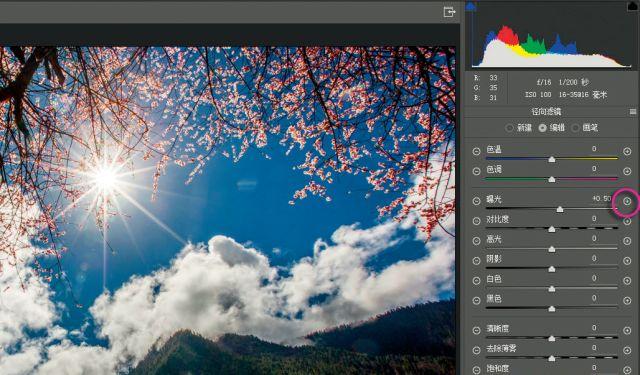The width and height of the screenshot is (640, 375).
Task: Click the 高光 value field
Action: click(594, 239)
